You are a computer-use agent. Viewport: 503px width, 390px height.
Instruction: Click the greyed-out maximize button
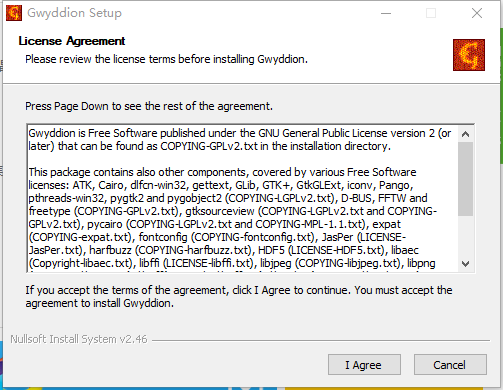pyautogui.click(x=431, y=13)
